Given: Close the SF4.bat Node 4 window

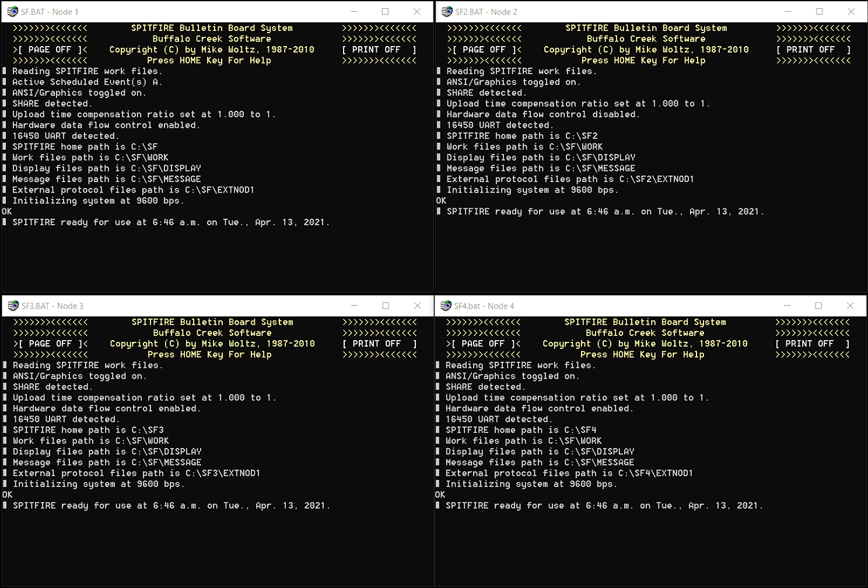Looking at the screenshot, I should coord(850,306).
